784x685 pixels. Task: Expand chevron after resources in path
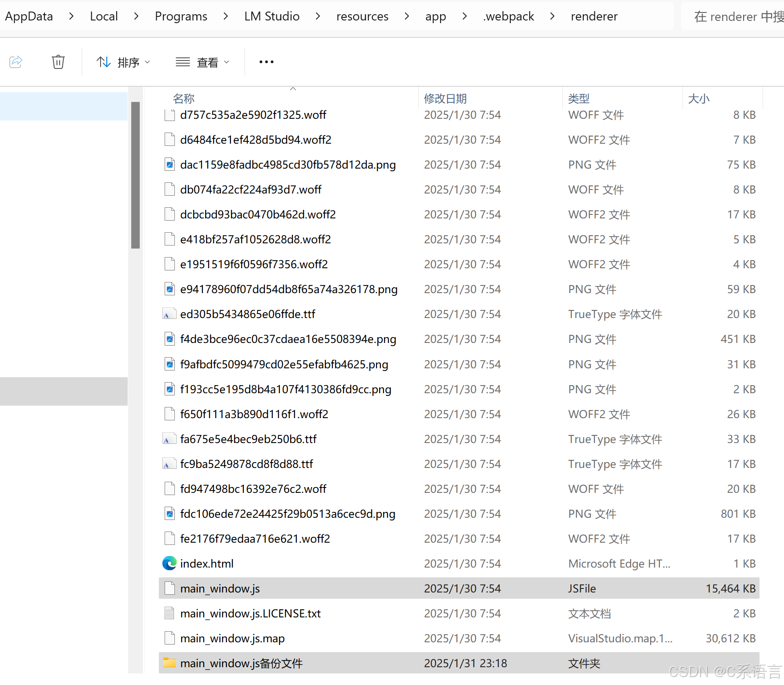pyautogui.click(x=407, y=16)
